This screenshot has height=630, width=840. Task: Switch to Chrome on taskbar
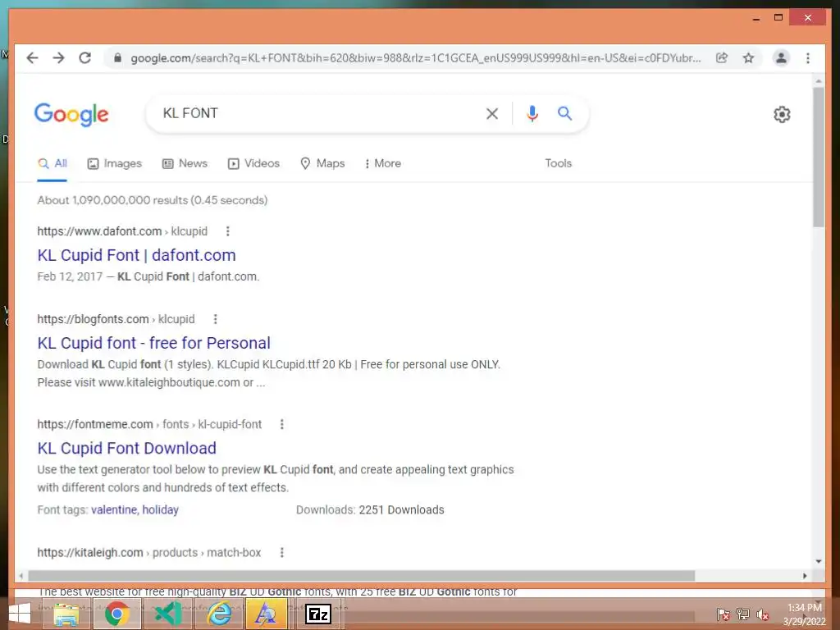tap(116, 614)
